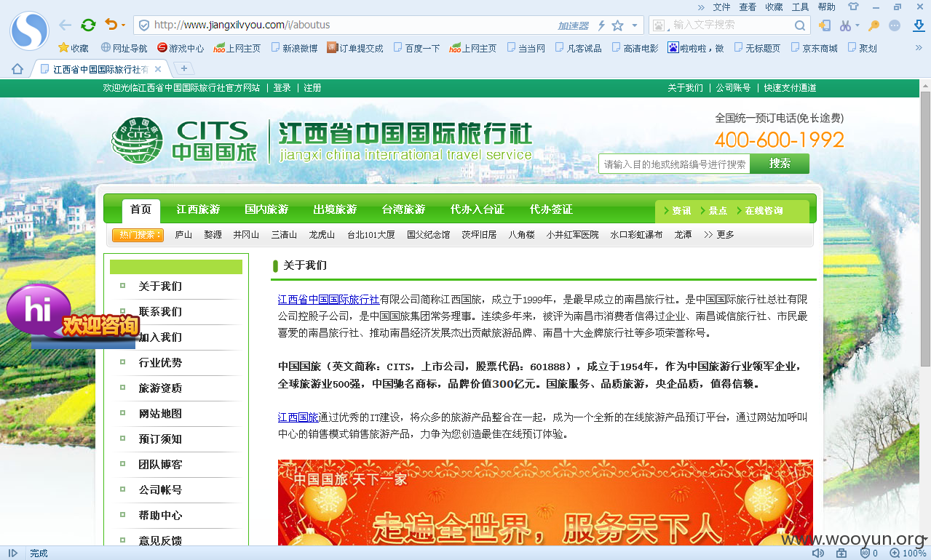This screenshot has height=560, width=931.
Task: Open the 游戏中心 bookmark
Action: [x=181, y=48]
